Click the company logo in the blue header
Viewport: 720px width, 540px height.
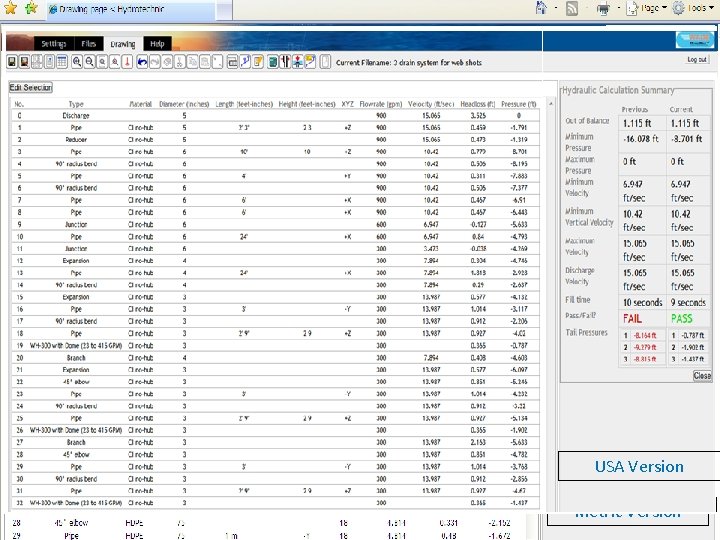coord(695,40)
